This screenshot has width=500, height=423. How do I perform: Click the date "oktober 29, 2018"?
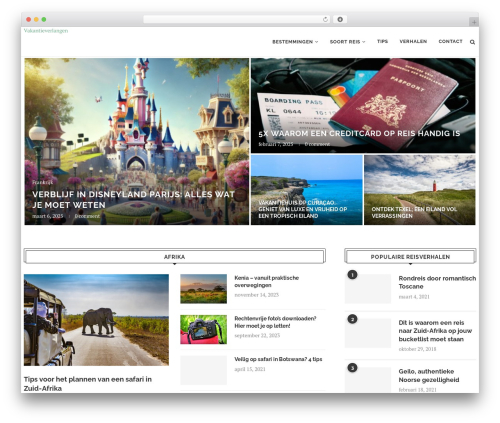click(417, 349)
